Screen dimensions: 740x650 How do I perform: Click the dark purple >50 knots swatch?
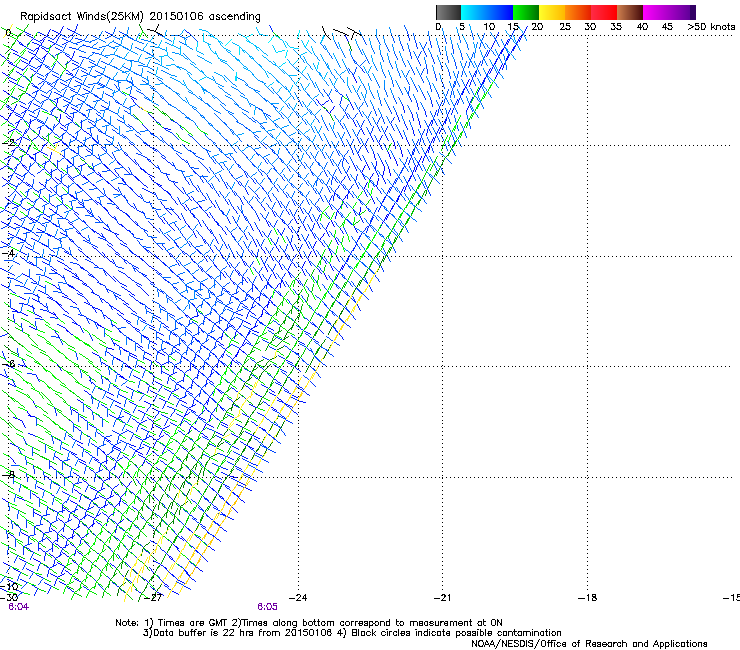click(x=693, y=12)
